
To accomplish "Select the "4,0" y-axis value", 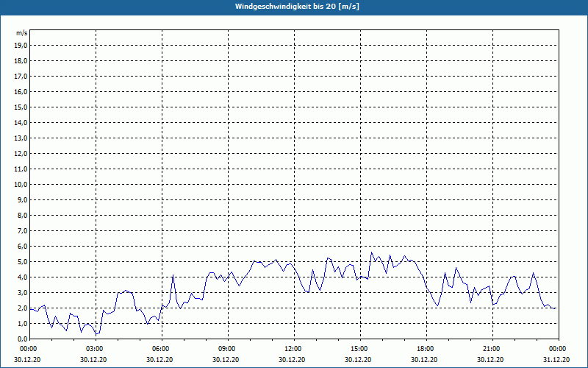I will (x=22, y=277).
